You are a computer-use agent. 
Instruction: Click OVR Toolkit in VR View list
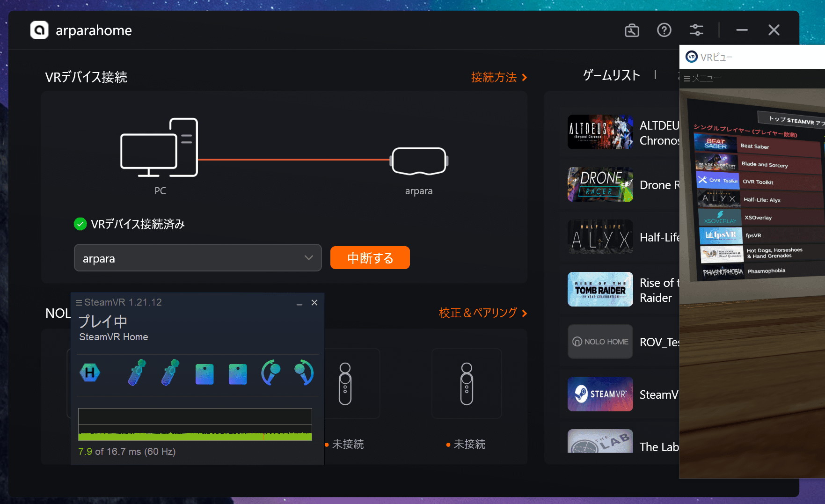(760, 182)
